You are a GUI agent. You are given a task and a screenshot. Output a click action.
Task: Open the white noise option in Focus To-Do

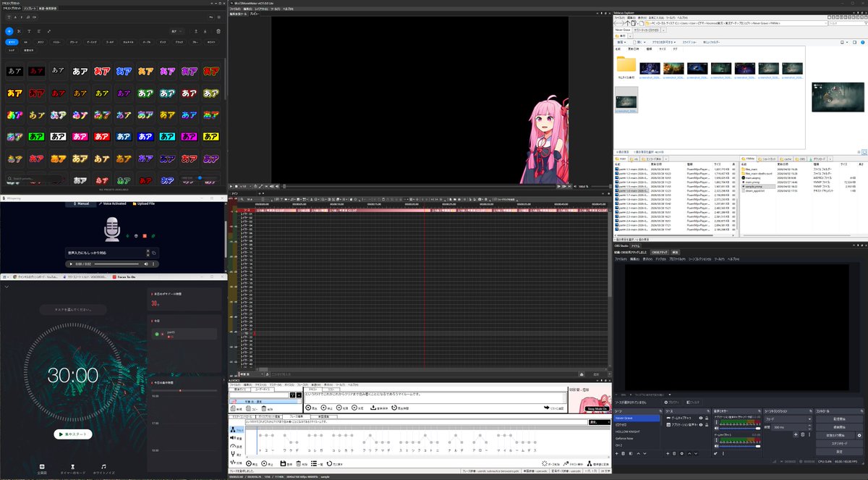point(104,469)
